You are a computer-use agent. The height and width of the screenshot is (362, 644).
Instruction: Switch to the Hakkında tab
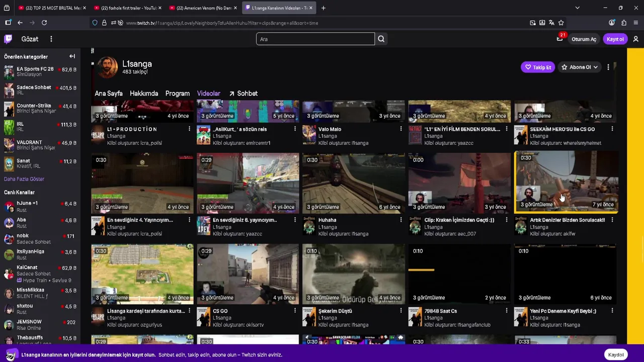(x=144, y=94)
